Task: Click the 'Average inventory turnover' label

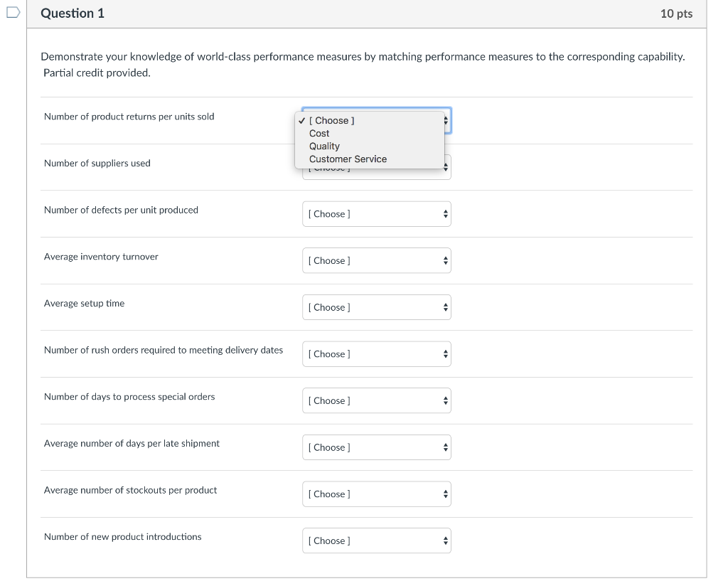Action: click(101, 257)
